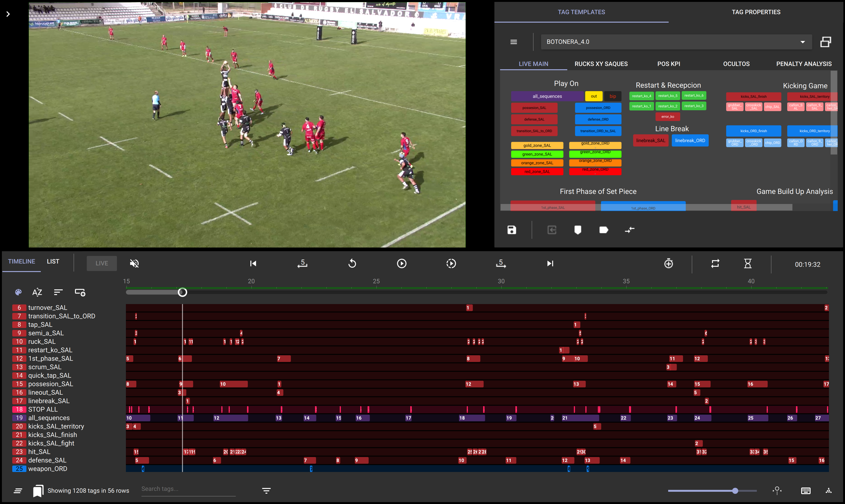The image size is (845, 504).
Task: Open the LIST view tab
Action: [x=53, y=261]
